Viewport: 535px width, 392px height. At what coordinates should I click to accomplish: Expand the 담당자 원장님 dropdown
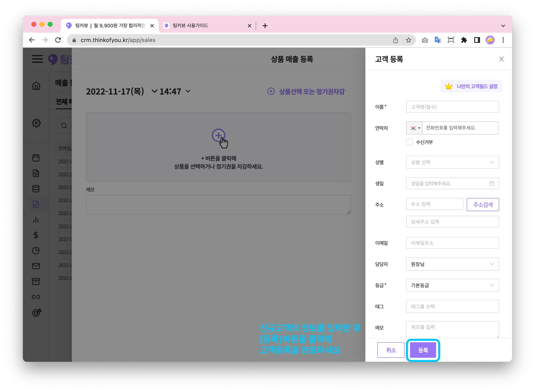tap(452, 264)
